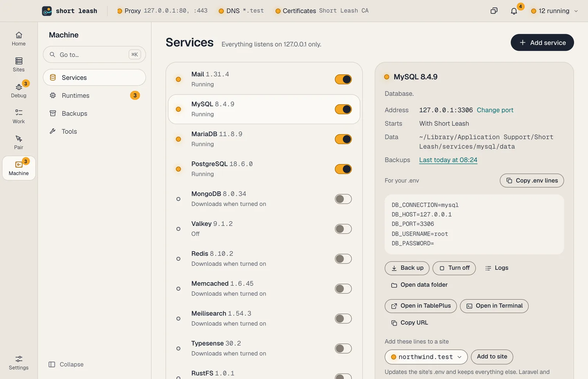This screenshot has height=379, width=588.
Task: Click Copy .env lines button
Action: click(x=532, y=180)
